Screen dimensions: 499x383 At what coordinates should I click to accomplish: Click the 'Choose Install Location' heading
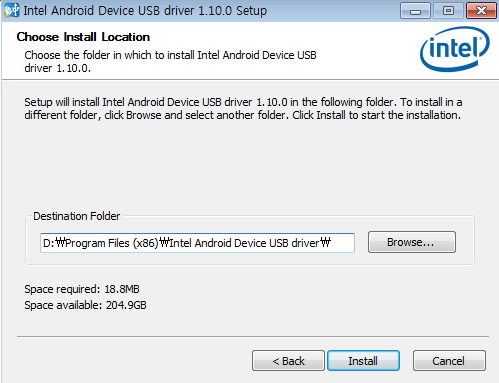[83, 37]
